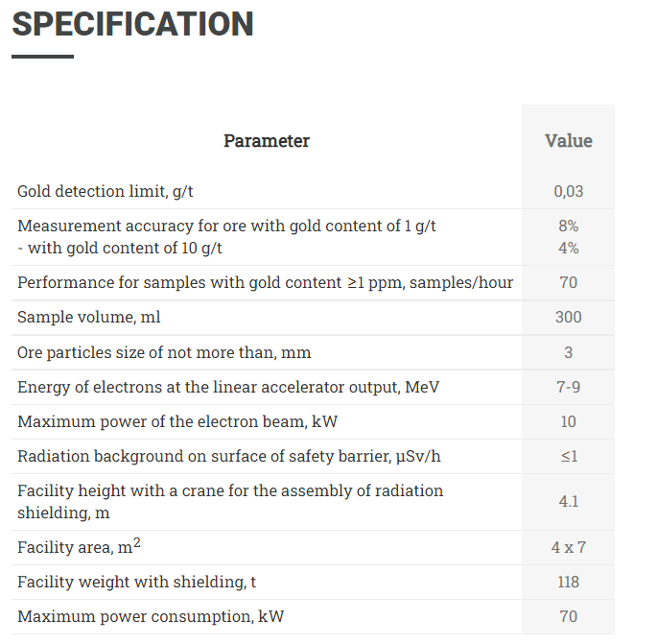Screen dimensions: 657x644
Task: Select Maximum power of the electron beam
Action: coord(177,421)
